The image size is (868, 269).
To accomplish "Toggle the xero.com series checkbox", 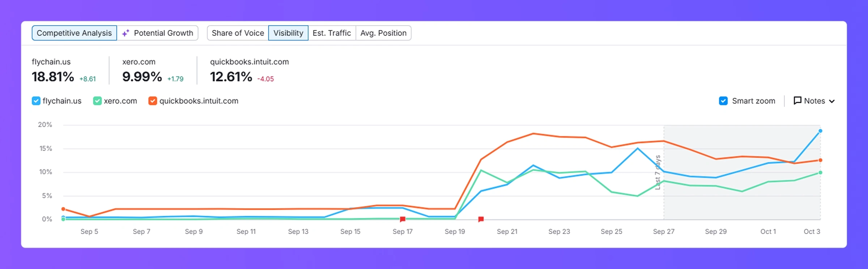I will (x=97, y=101).
